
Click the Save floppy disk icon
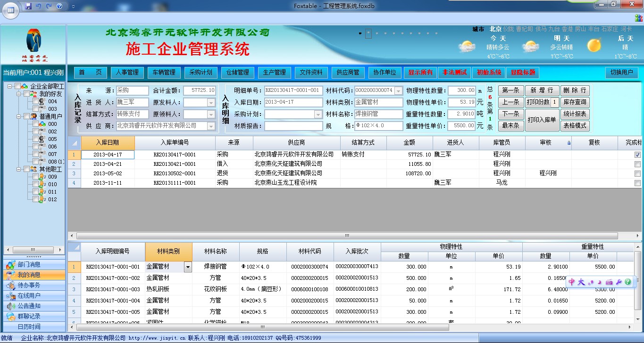coord(28,6)
